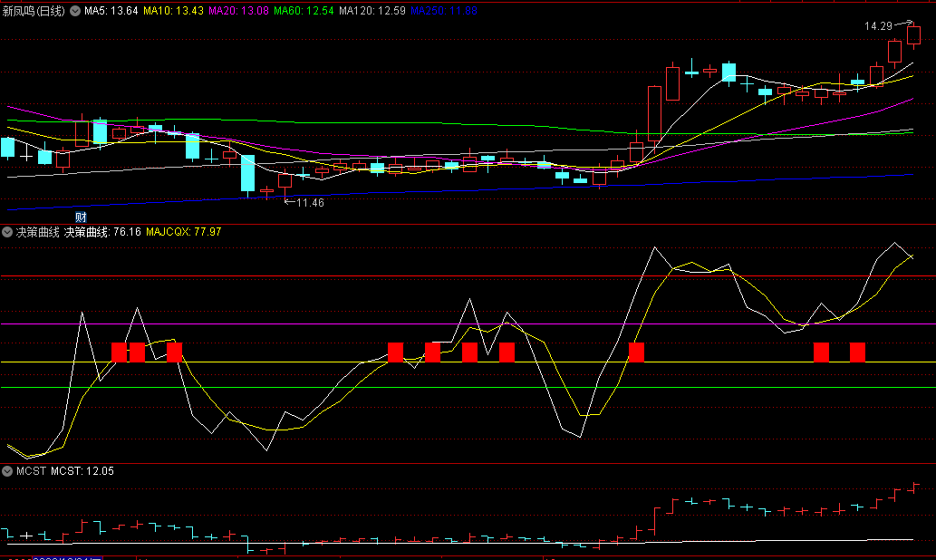The image size is (936, 560).
Task: Click the blue 财 financial marker icon
Action: coord(81,217)
